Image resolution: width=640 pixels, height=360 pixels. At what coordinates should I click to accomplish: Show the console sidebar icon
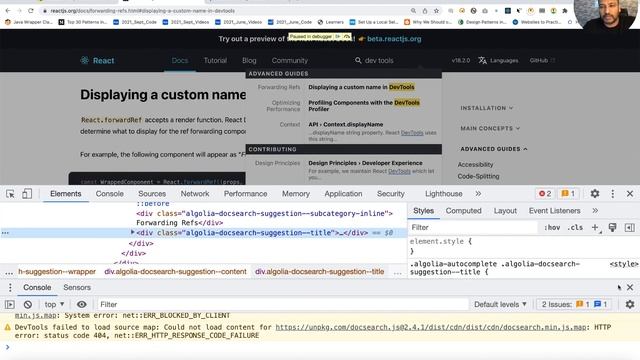(10, 304)
